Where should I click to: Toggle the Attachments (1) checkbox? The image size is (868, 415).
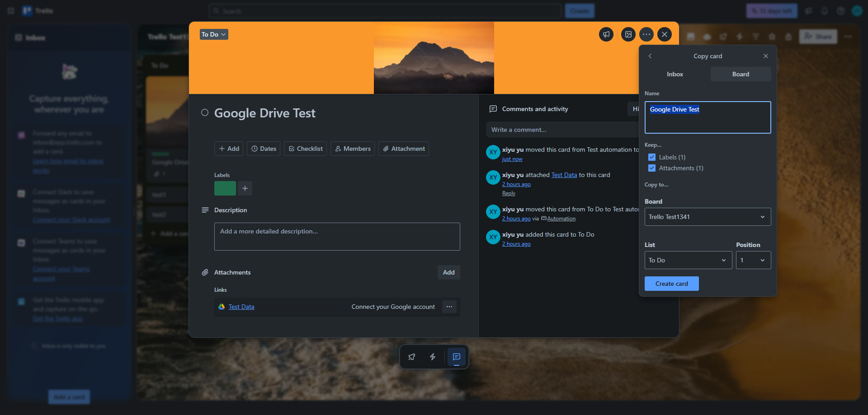click(652, 168)
